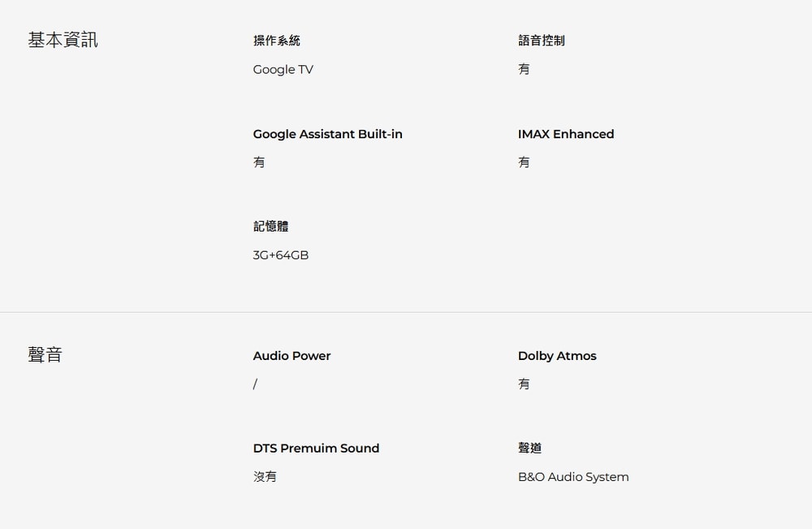Select 有 value below Google Assistant Built-in

[x=259, y=163]
